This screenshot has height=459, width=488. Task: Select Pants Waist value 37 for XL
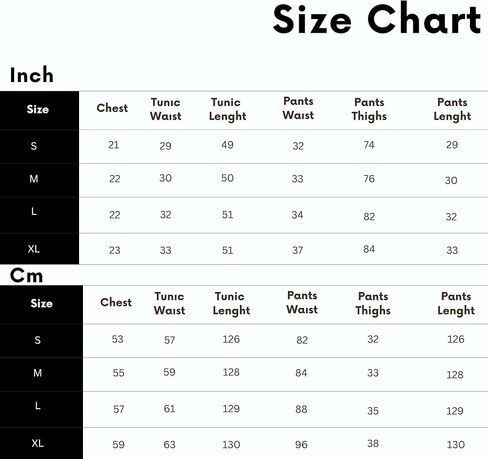click(x=298, y=250)
